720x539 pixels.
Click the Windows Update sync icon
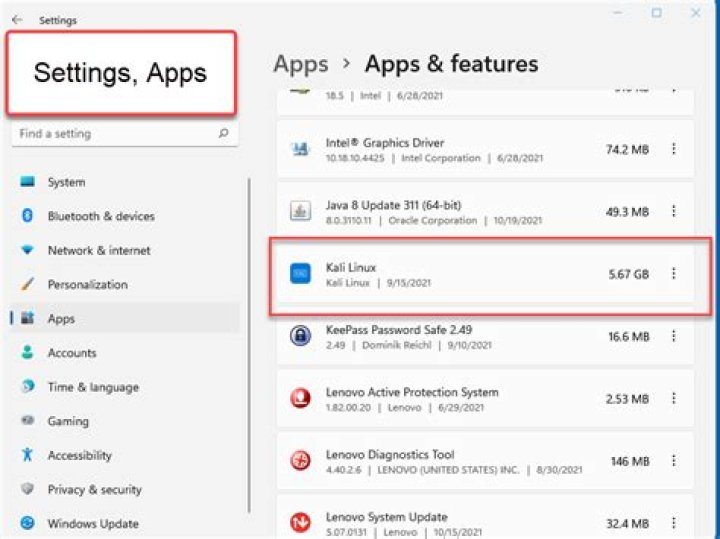28,522
